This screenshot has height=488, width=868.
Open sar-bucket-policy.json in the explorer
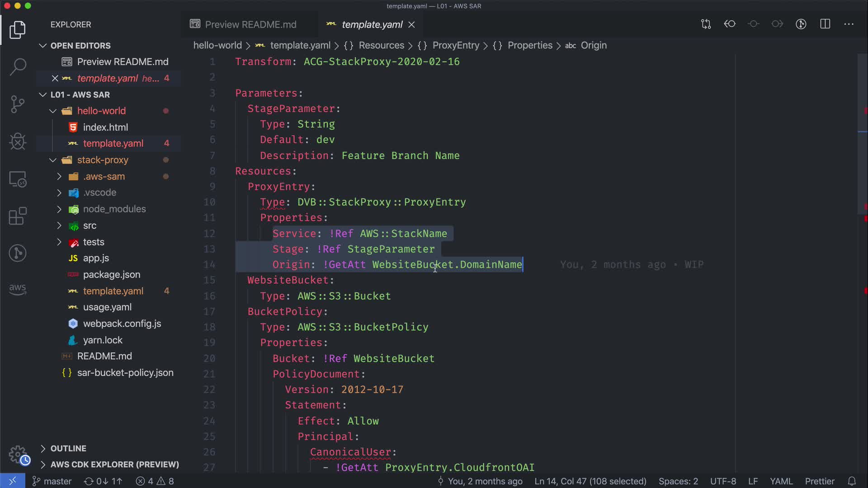coord(125,373)
